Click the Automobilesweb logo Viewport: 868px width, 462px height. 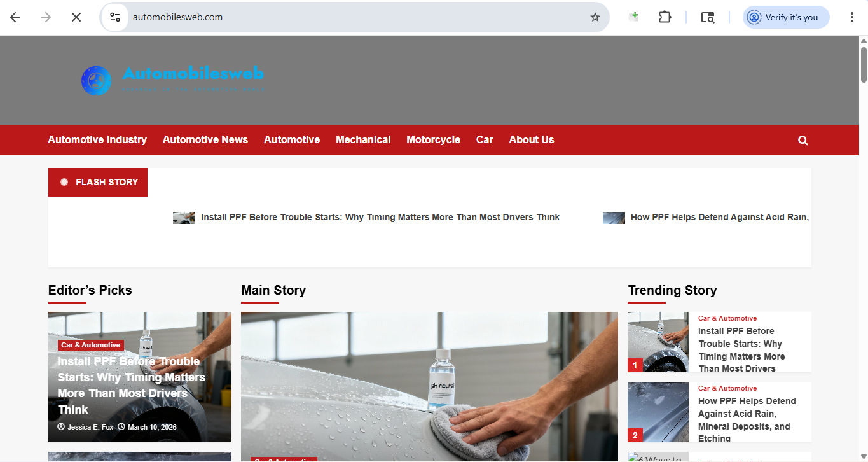click(173, 80)
